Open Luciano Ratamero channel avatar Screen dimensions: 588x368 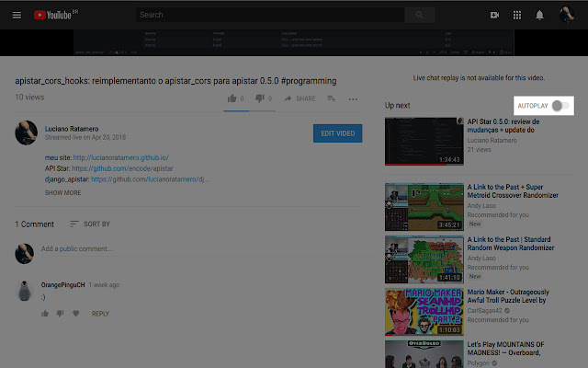click(27, 132)
